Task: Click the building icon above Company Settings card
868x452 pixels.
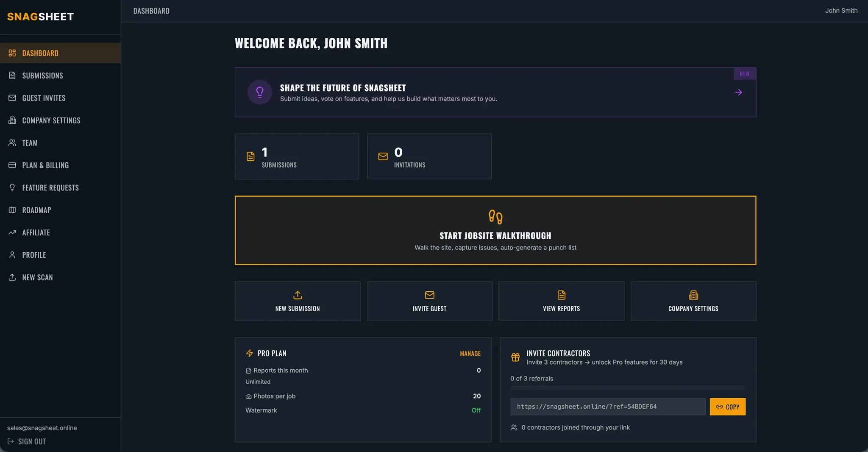Action: (x=693, y=295)
